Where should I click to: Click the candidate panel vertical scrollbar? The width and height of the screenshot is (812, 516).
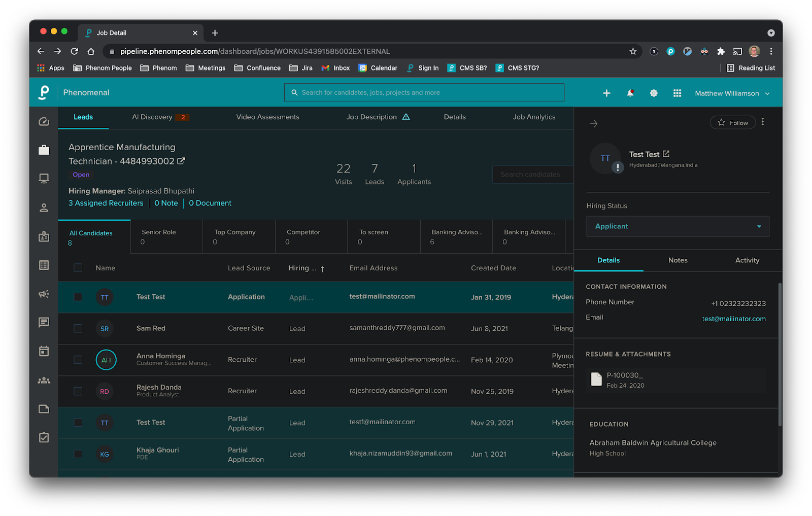click(780, 354)
